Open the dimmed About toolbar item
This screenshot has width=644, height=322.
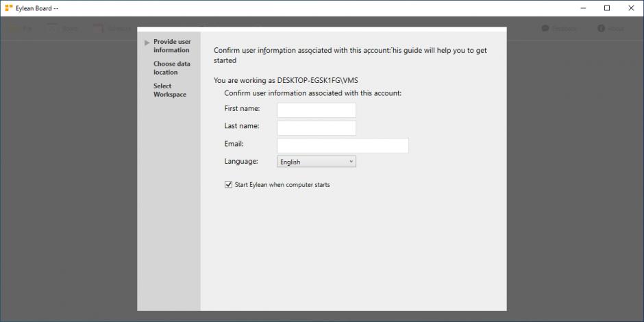coord(610,29)
